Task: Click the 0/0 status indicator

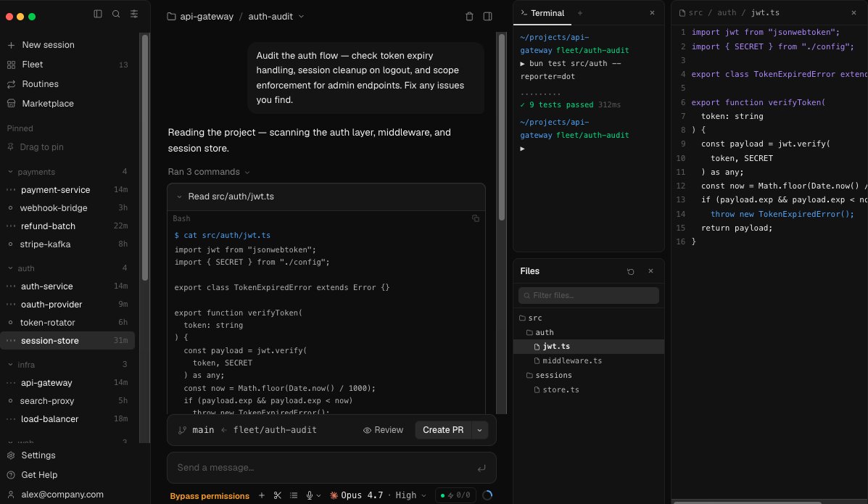Action: 455,496
